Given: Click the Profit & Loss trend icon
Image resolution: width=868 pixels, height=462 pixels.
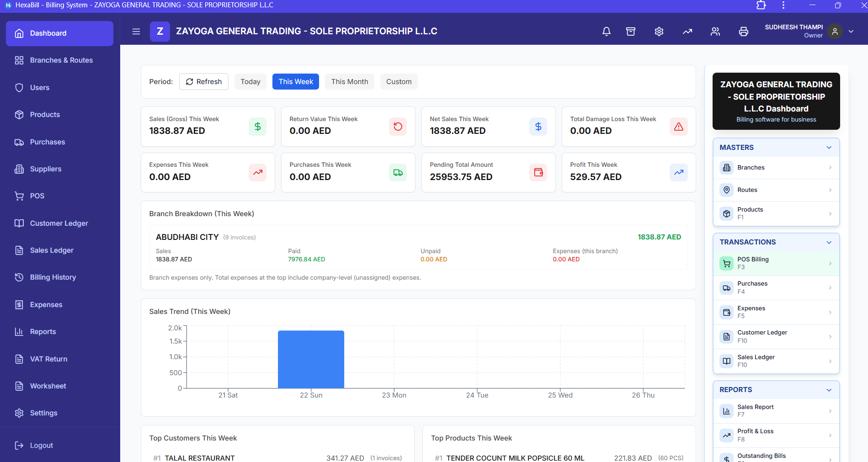Looking at the screenshot, I should click(726, 435).
